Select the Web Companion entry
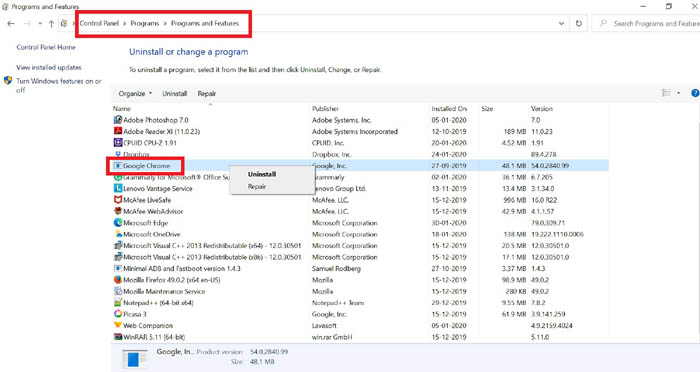 tap(148, 326)
